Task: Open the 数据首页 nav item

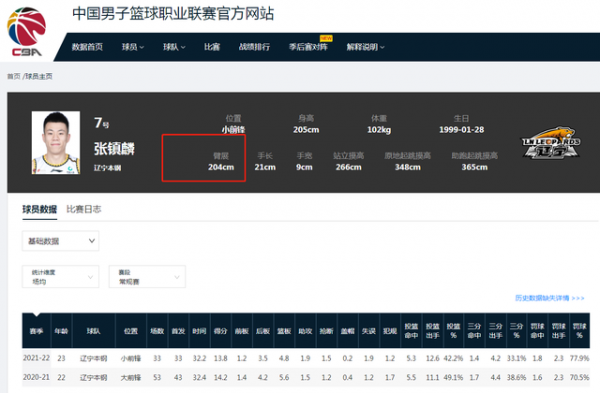Action: point(87,47)
